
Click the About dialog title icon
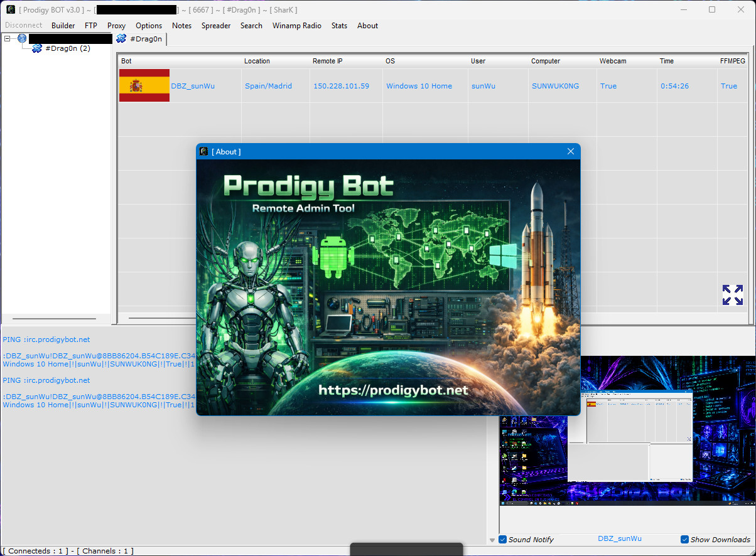204,151
